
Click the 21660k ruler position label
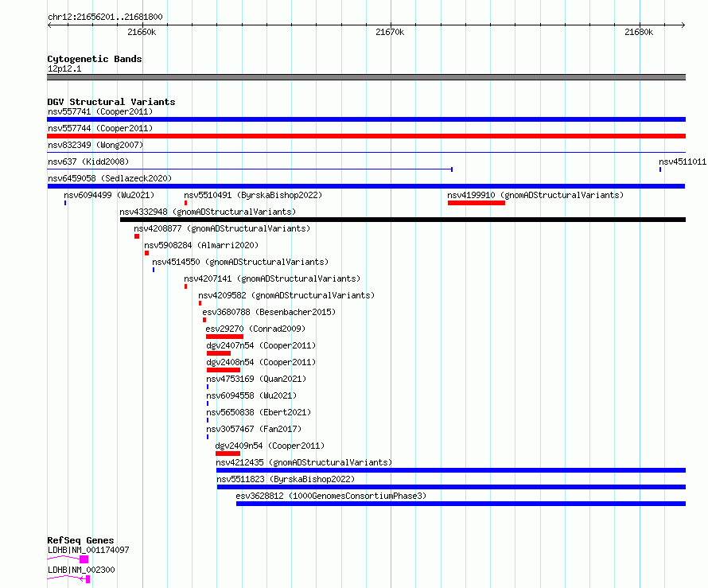click(142, 32)
